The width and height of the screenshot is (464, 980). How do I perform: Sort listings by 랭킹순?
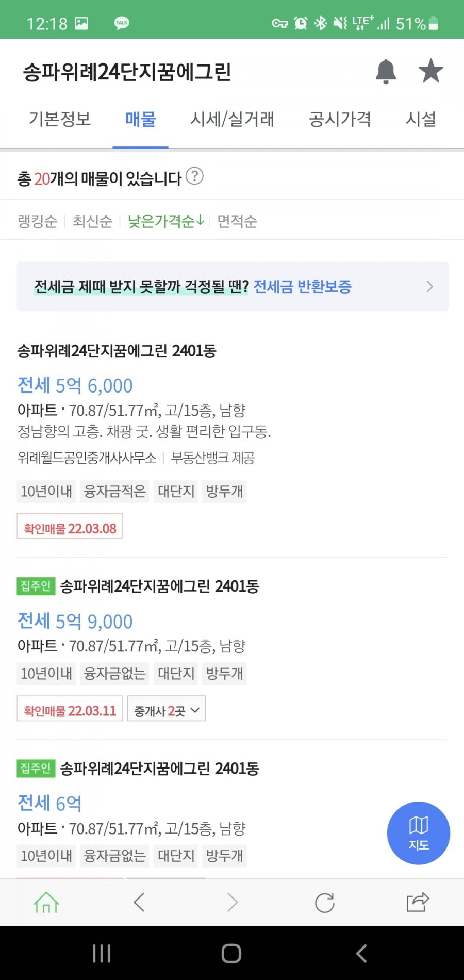37,221
